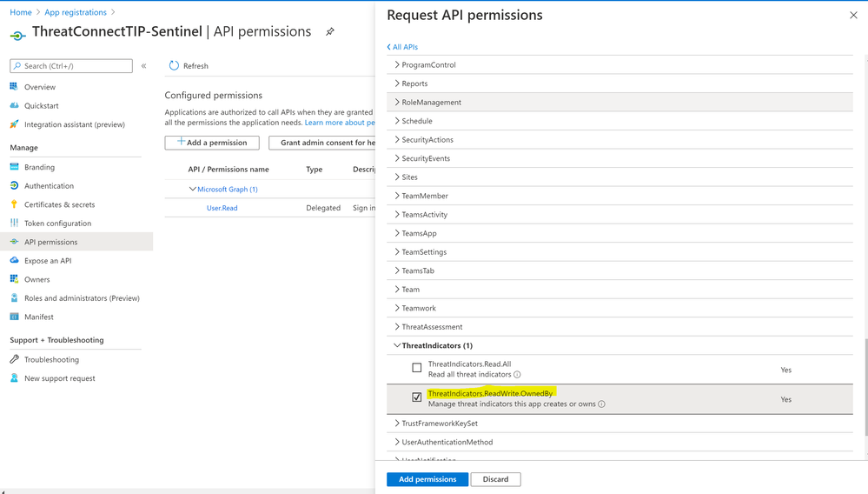The image size is (868, 494).
Task: Click the API permissions sidebar icon
Action: tap(14, 242)
